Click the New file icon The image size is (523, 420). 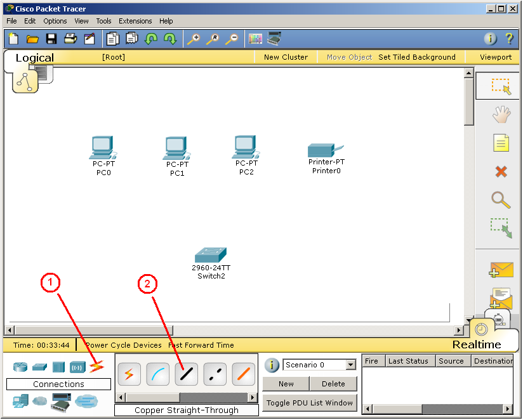point(13,39)
